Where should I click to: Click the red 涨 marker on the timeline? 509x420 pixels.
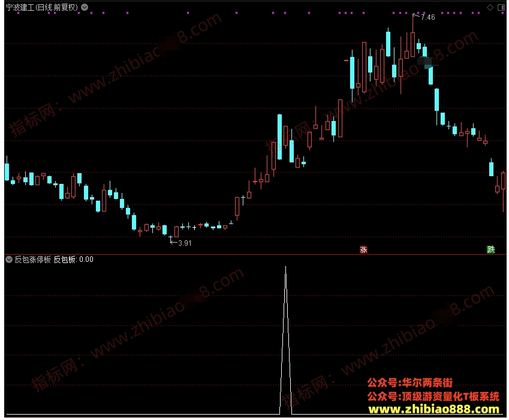363,249
